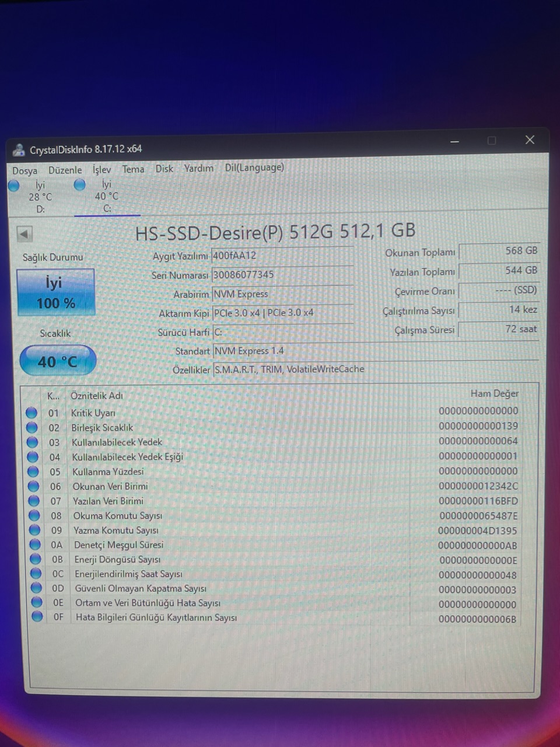
Task: Click the Özellikler field S.M.A.R.T., TRIM
Action: 376,369
